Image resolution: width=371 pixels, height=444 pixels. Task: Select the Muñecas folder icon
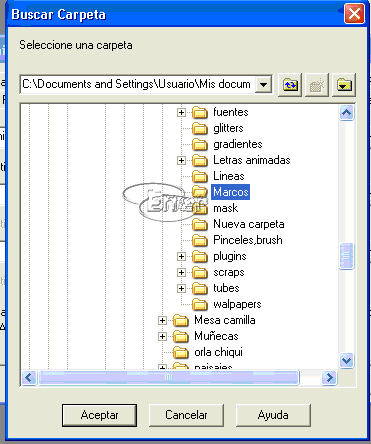[181, 336]
